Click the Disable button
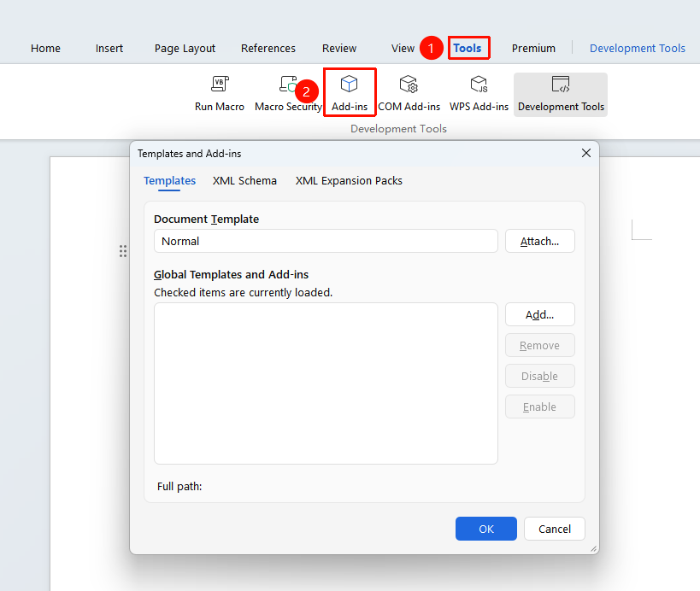 (x=539, y=377)
